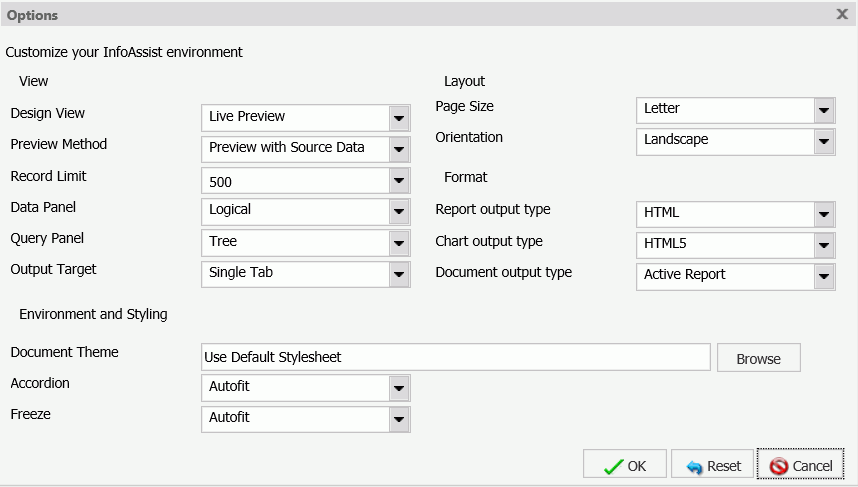The width and height of the screenshot is (858, 487).
Task: Click the Reset button
Action: pyautogui.click(x=712, y=464)
